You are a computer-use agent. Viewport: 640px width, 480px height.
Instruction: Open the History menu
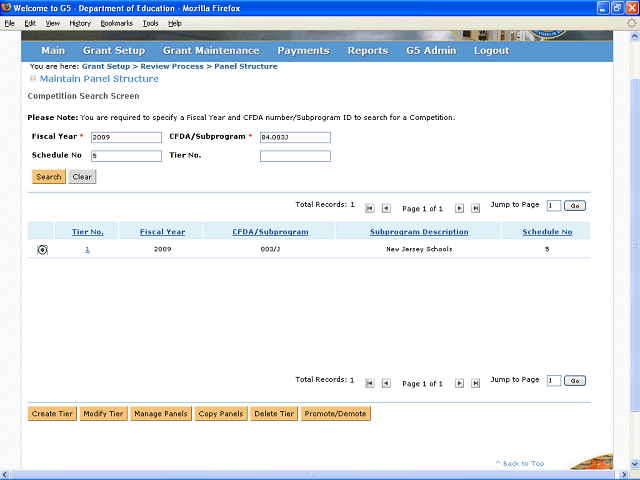click(80, 23)
